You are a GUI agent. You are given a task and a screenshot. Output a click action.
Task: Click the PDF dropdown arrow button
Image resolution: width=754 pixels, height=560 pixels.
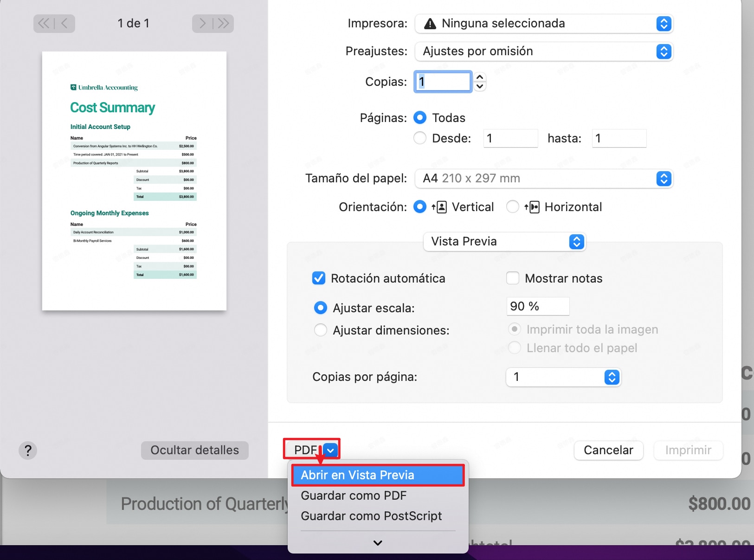click(330, 450)
